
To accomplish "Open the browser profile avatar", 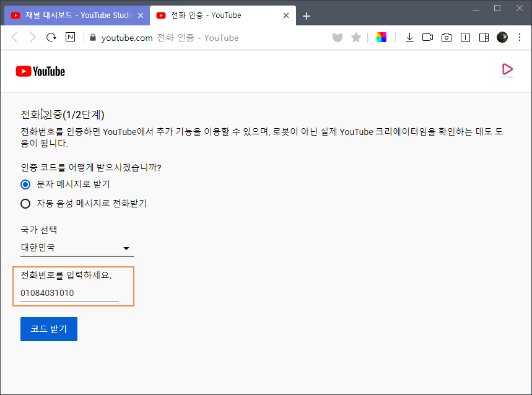I will tap(502, 37).
